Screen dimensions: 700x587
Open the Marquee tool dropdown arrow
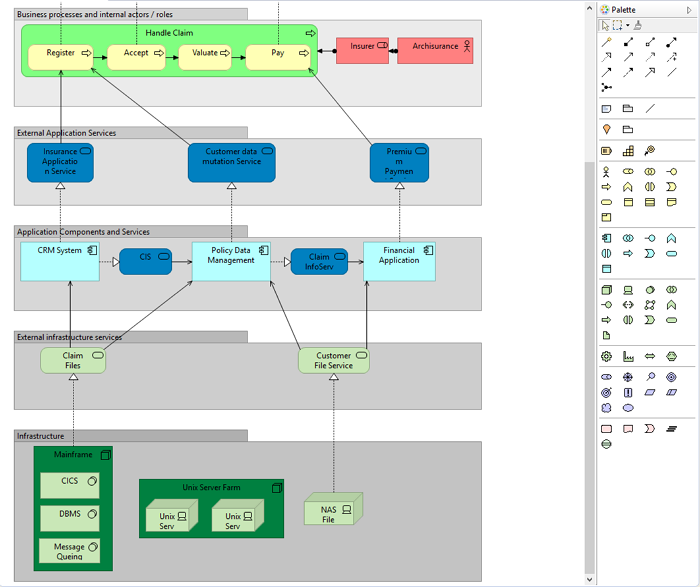(x=627, y=25)
